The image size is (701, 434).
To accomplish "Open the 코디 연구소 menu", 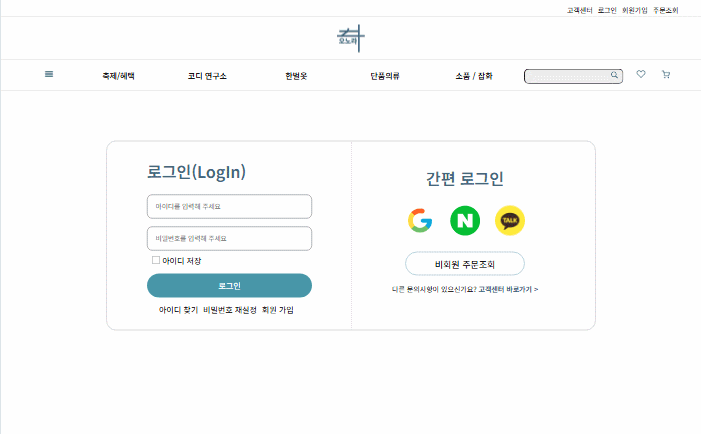I will coord(207,76).
